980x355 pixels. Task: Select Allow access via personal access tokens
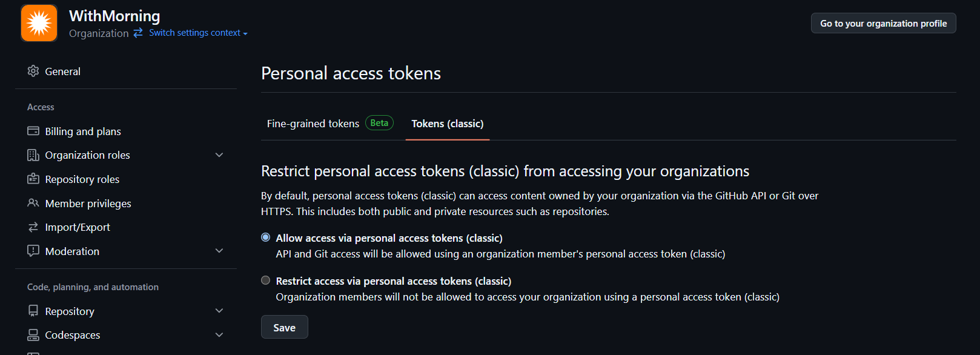(265, 237)
